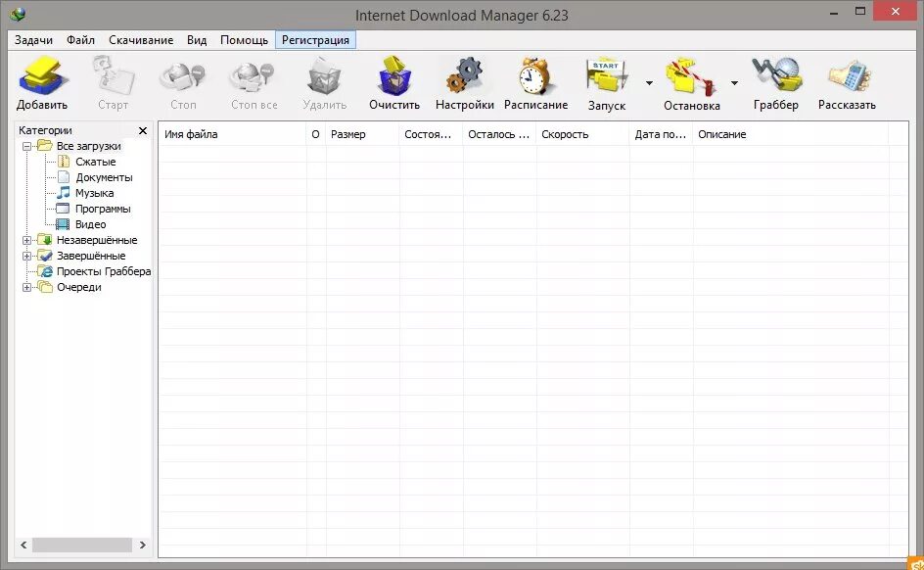This screenshot has height=570, width=924.
Task: Click the О column header
Action: point(316,134)
